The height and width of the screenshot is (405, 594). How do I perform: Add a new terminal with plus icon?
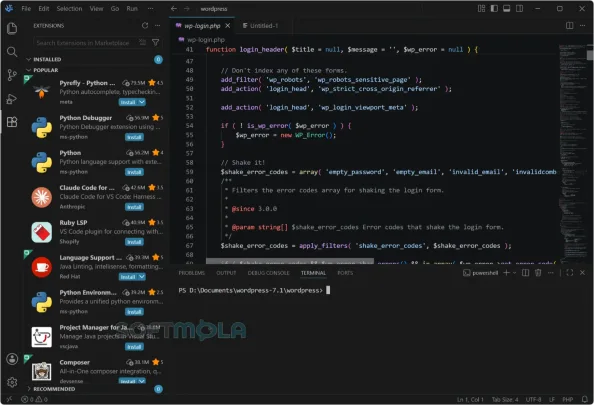(506, 272)
